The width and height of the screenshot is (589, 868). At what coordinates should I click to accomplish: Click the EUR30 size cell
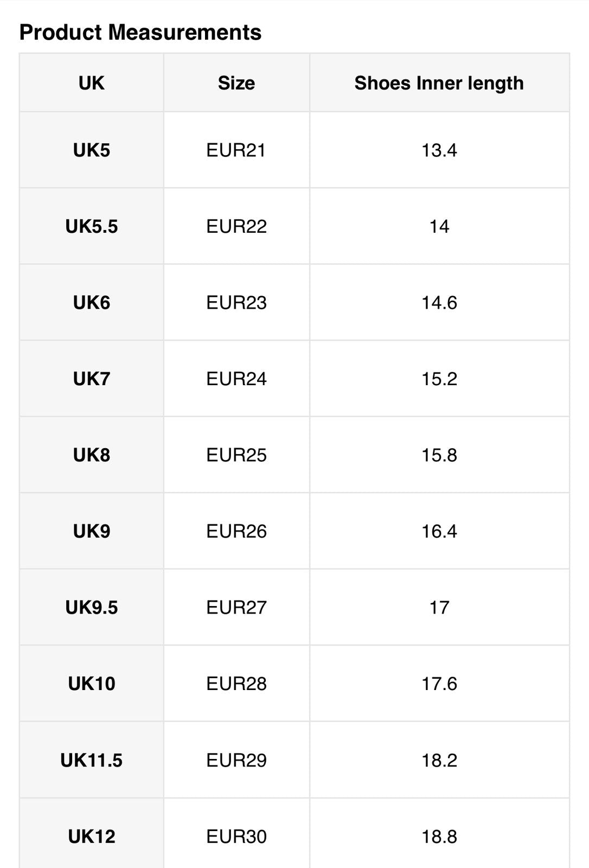point(236,837)
